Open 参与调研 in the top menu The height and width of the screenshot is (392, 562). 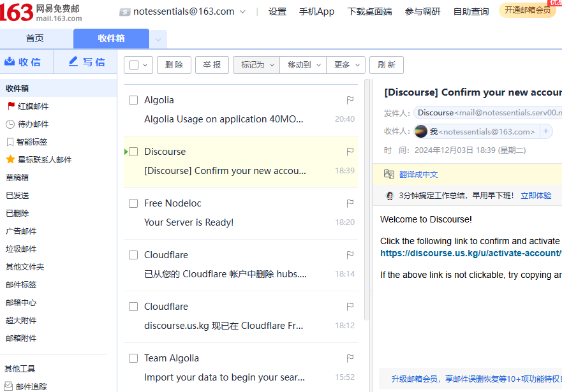click(x=422, y=12)
